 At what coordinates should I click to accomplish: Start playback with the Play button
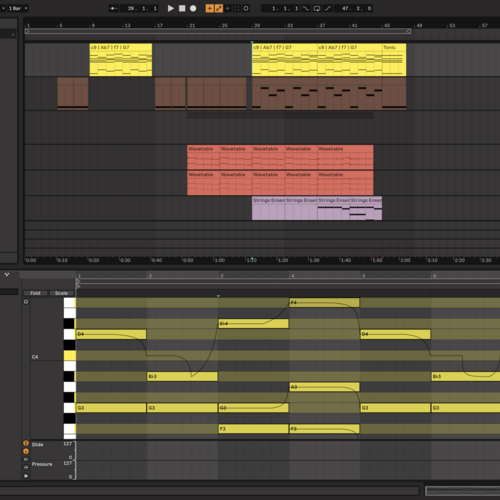click(171, 8)
